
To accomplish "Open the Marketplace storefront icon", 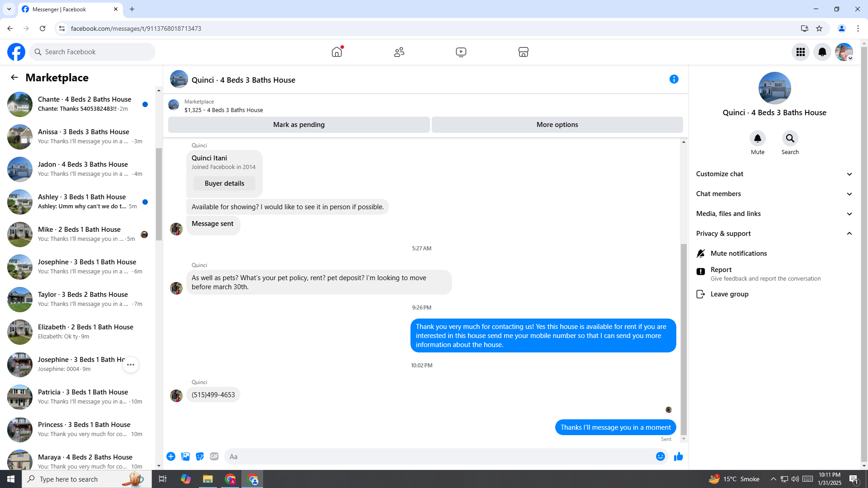I will pos(524,52).
